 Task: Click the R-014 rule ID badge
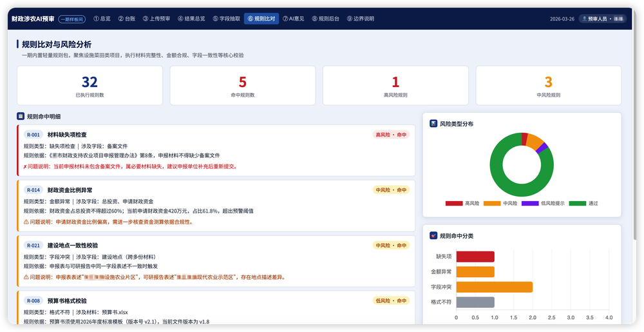click(x=33, y=190)
